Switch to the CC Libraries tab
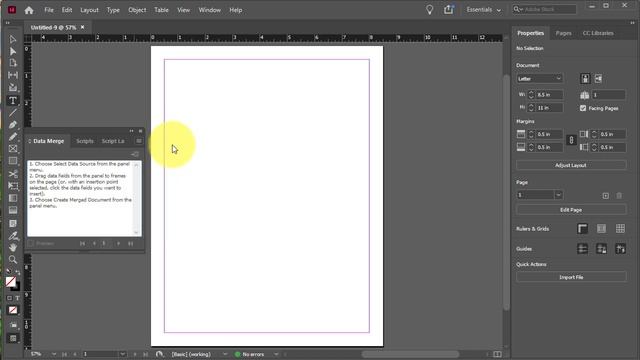This screenshot has height=360, width=640. 598,33
